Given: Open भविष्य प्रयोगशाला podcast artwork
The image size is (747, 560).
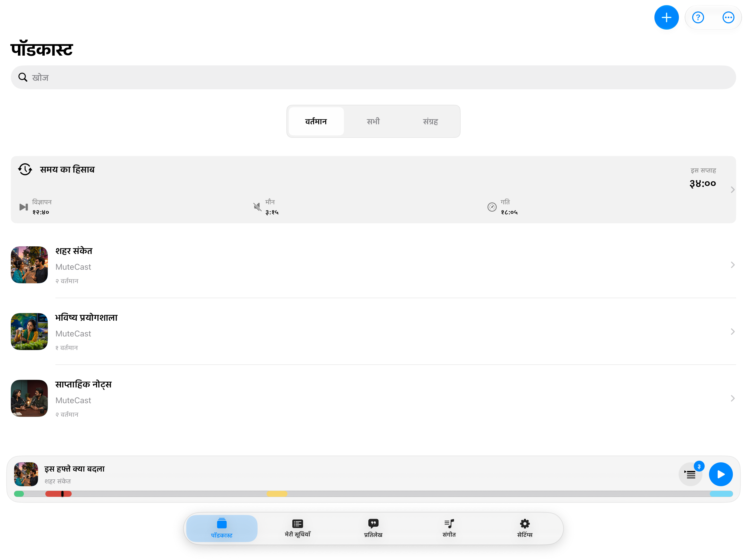Looking at the screenshot, I should 29,332.
